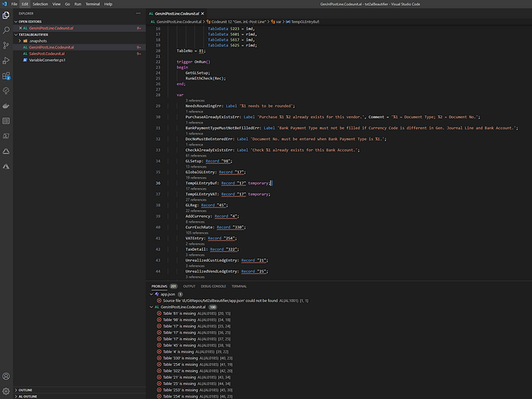Open the Manage gear icon
532x399 pixels.
[6, 391]
